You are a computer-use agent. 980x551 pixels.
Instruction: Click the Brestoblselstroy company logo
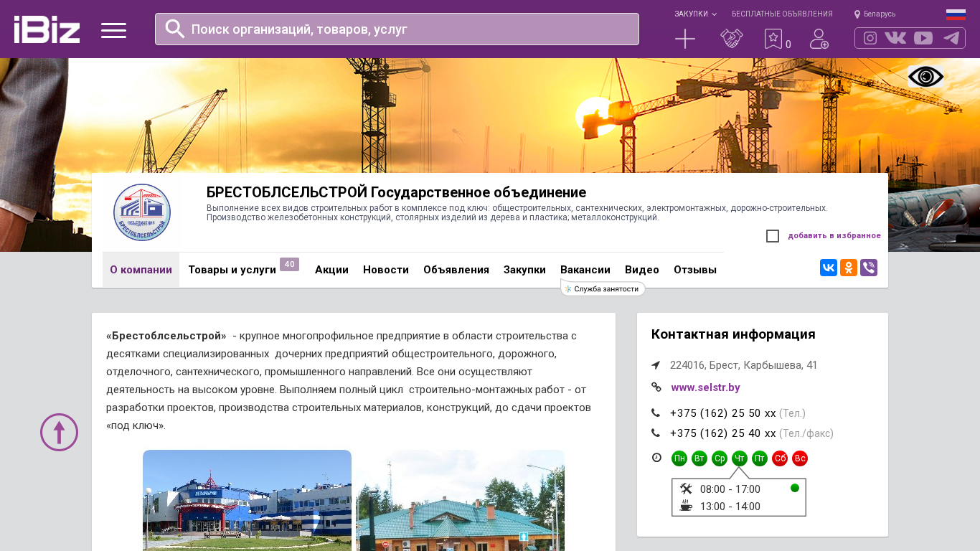(x=142, y=212)
